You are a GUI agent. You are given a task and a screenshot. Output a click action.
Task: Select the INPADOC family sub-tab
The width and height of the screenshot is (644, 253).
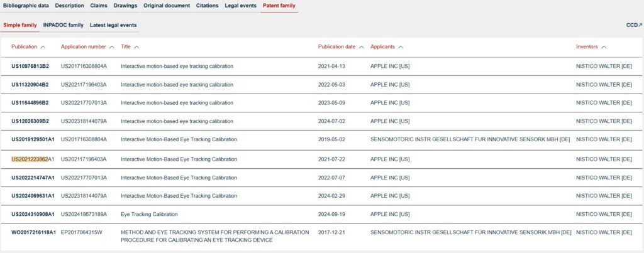pyautogui.click(x=63, y=25)
